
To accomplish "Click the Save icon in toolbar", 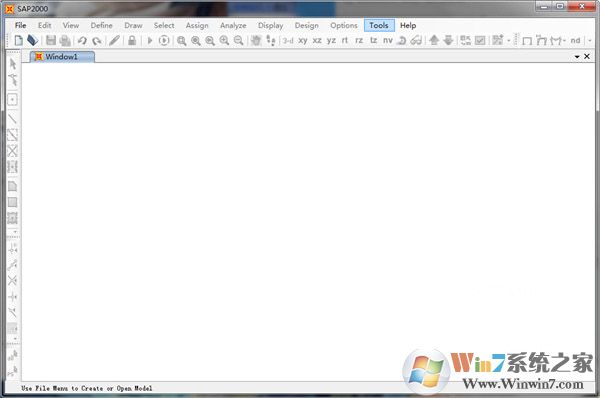I will click(51, 40).
